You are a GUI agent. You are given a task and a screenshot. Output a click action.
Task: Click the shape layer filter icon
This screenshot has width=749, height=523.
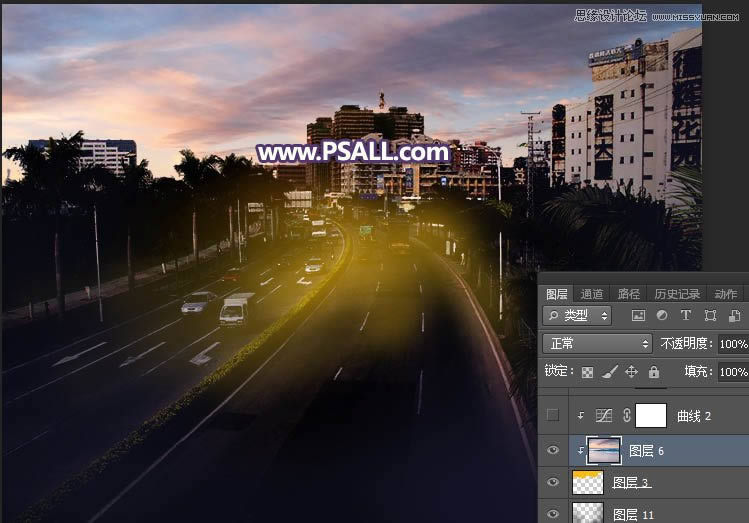[x=710, y=316]
